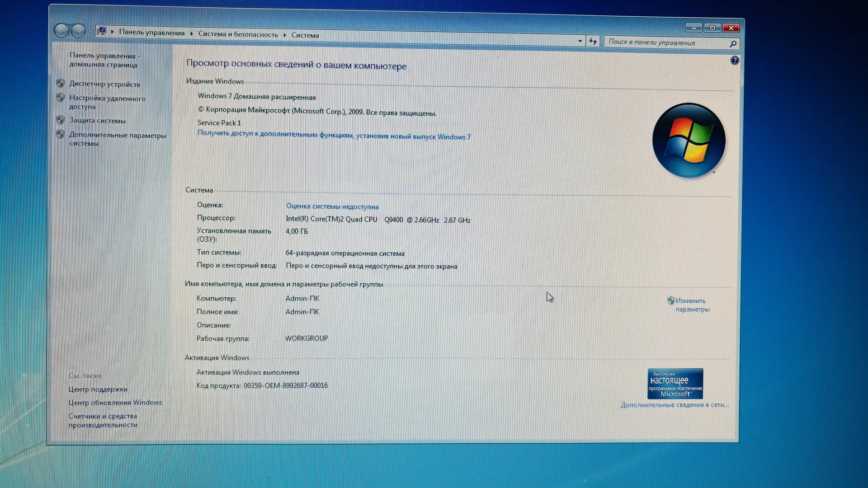Click the computer icon in address bar

tap(102, 31)
